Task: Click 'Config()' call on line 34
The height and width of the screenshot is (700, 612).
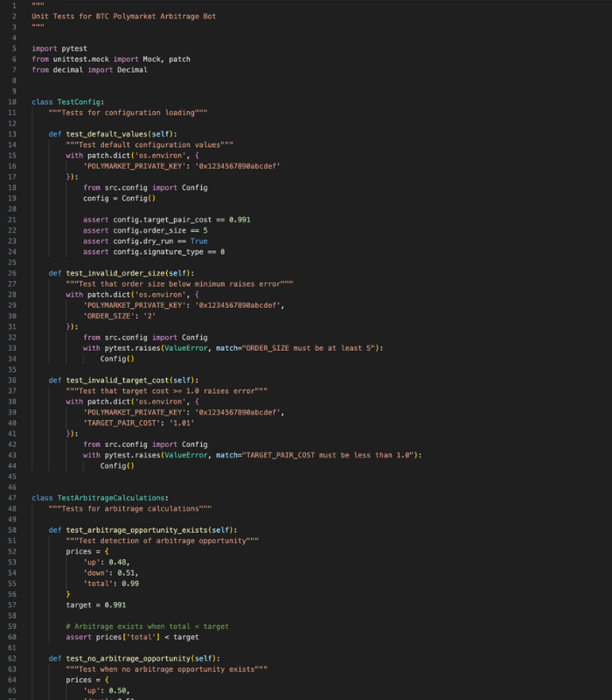Action: (117, 359)
